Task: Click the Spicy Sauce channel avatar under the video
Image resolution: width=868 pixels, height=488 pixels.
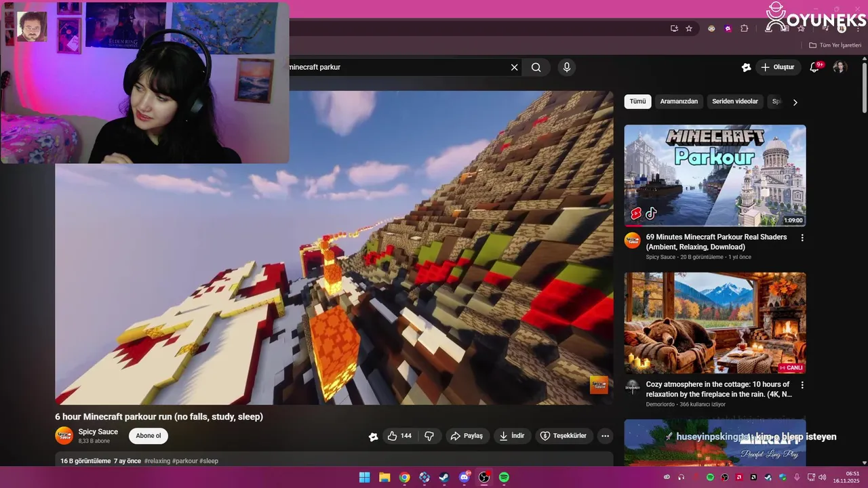Action: 64,436
